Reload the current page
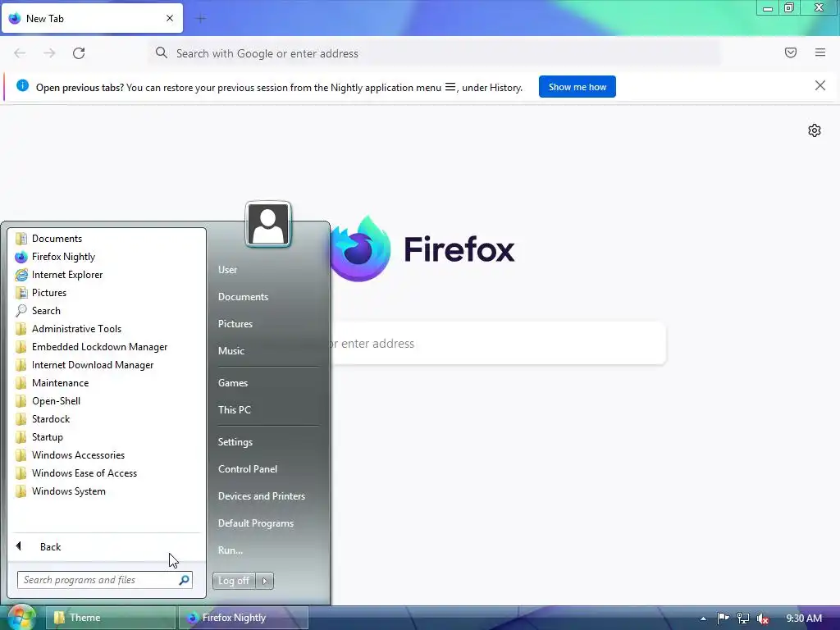Screen dimensions: 840x630 pyautogui.click(x=79, y=53)
